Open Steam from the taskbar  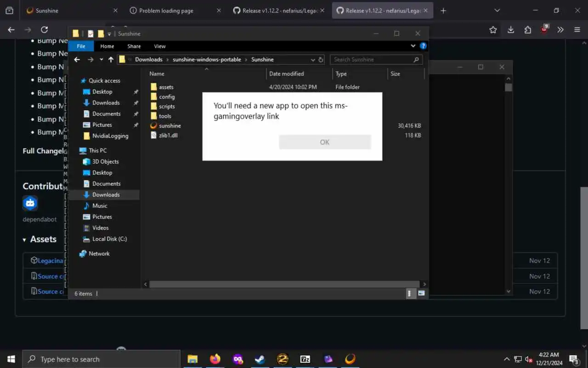pos(260,359)
